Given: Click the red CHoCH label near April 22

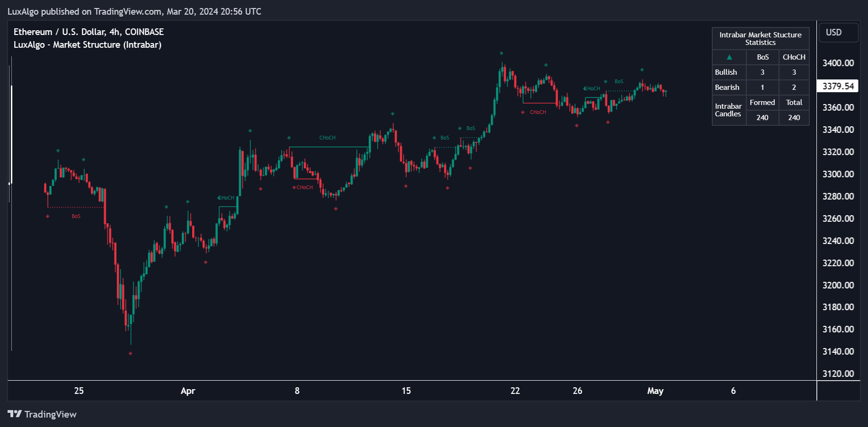Looking at the screenshot, I should click(x=538, y=113).
